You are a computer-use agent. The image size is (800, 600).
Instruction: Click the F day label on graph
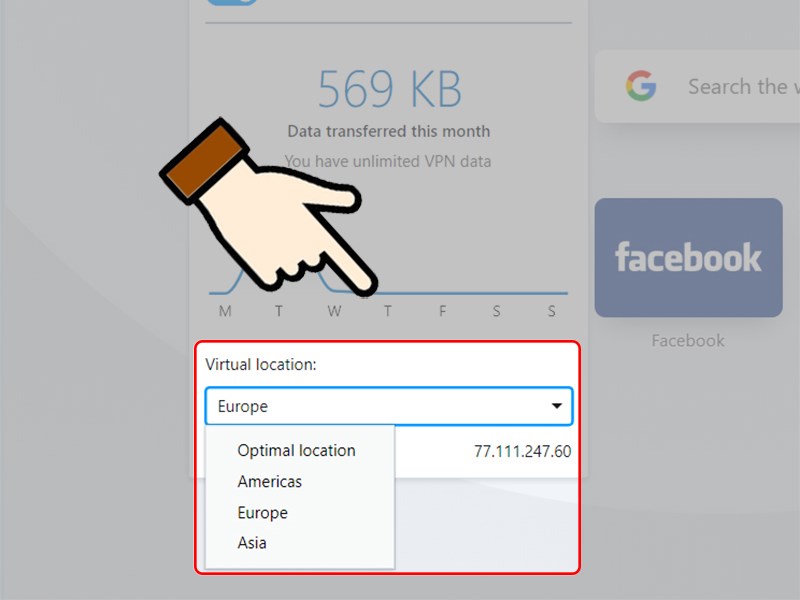pyautogui.click(x=443, y=312)
